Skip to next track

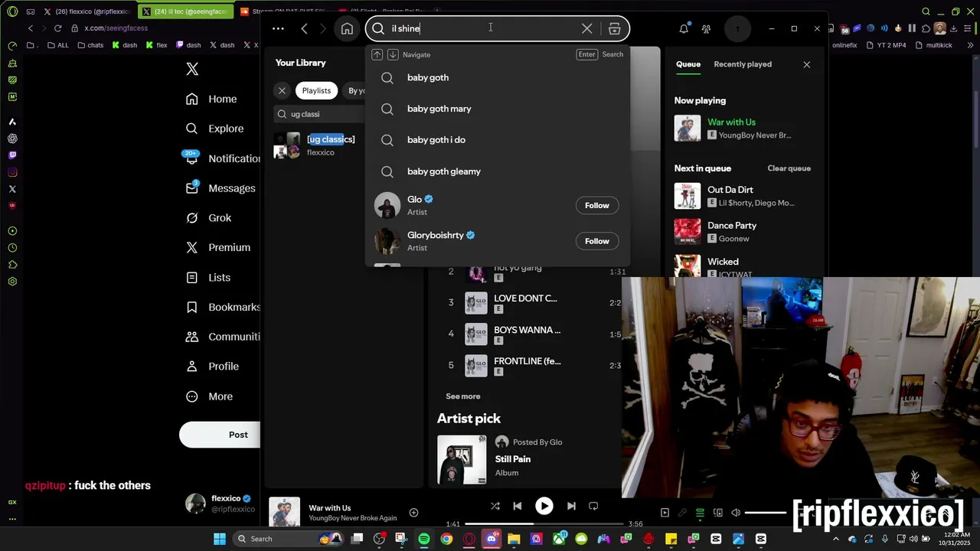[x=571, y=506]
